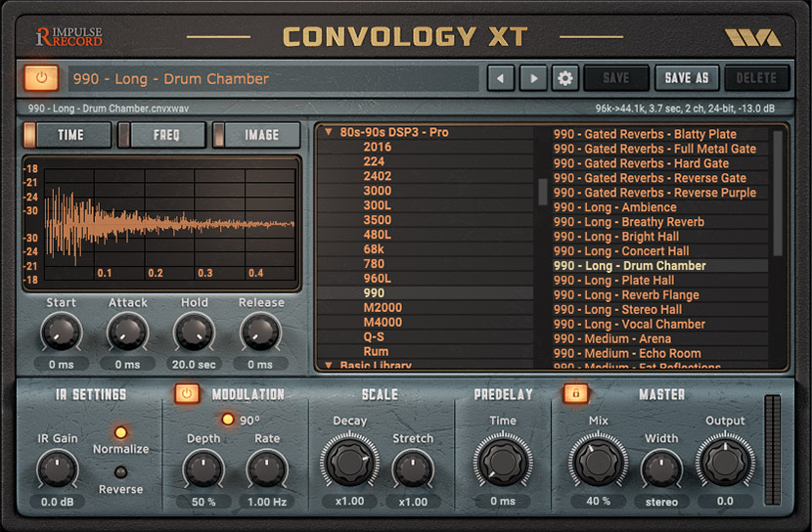Select the 960L folder
Image resolution: width=812 pixels, height=532 pixels.
pos(377,279)
